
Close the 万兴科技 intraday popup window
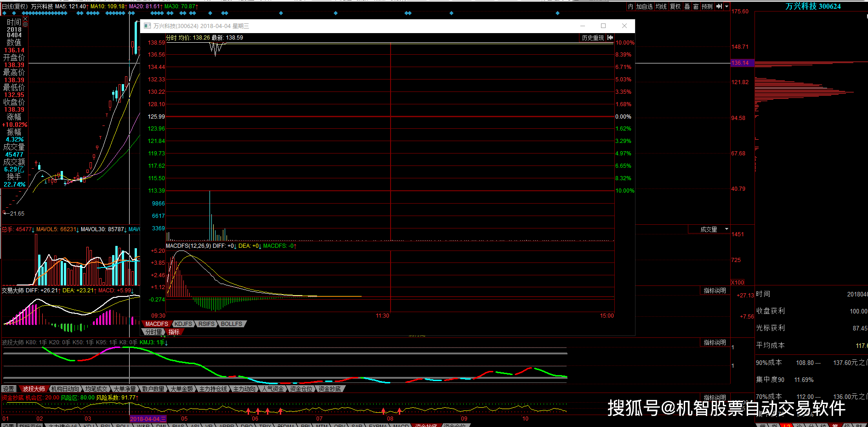(624, 26)
